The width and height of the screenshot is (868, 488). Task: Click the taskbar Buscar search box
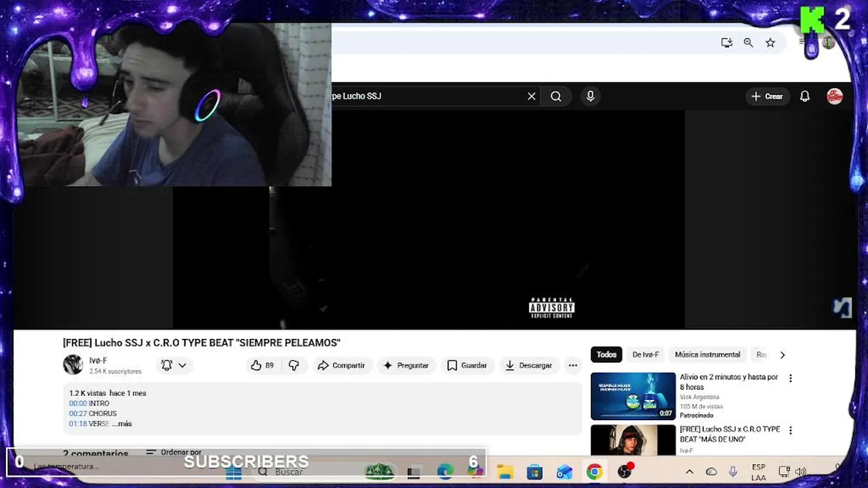(x=325, y=472)
